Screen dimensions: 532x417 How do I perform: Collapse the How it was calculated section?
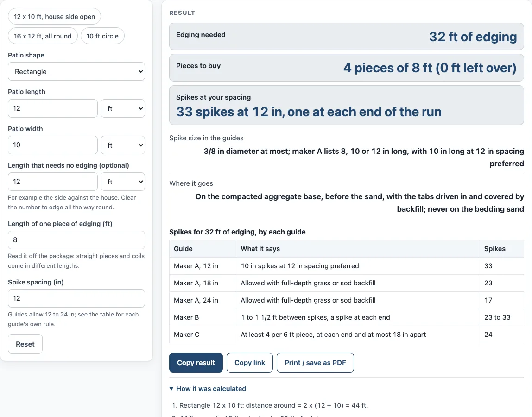pos(208,389)
